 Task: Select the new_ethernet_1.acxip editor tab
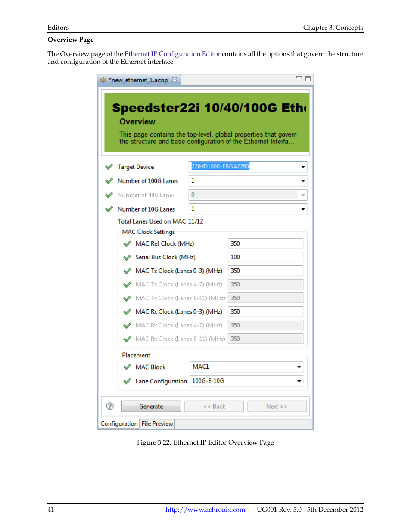point(138,80)
